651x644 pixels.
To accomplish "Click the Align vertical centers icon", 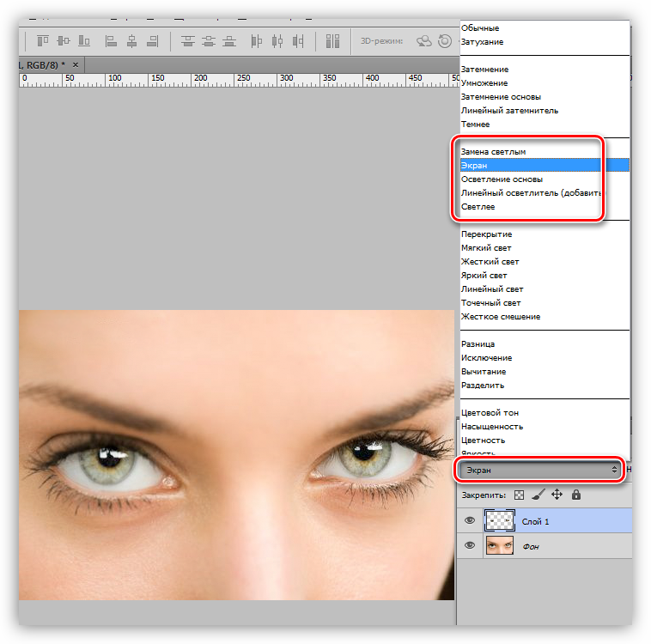I will [x=64, y=40].
